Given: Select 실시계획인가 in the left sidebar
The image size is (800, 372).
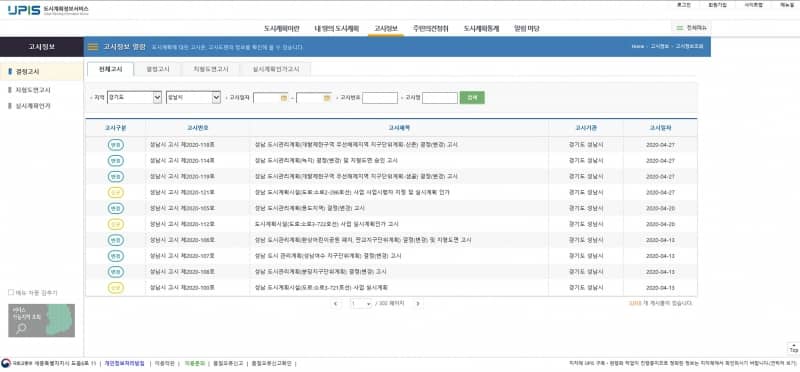Looking at the screenshot, I should click(33, 106).
